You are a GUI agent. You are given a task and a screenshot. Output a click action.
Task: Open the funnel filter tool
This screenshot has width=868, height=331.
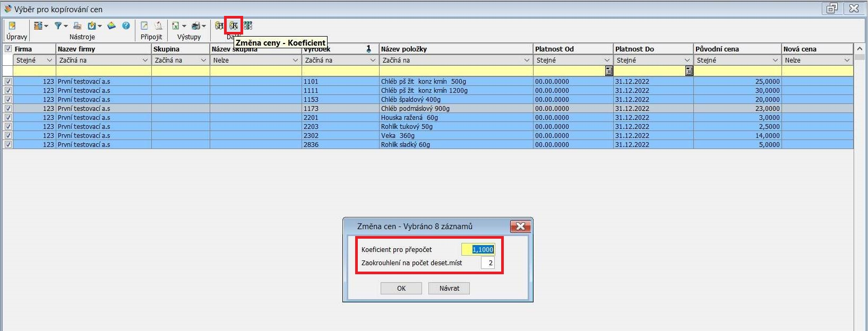[58, 25]
